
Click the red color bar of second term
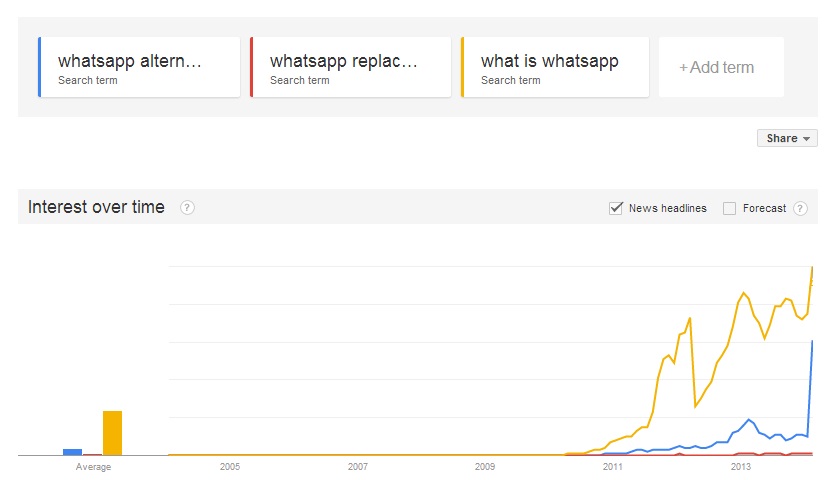[x=251, y=67]
